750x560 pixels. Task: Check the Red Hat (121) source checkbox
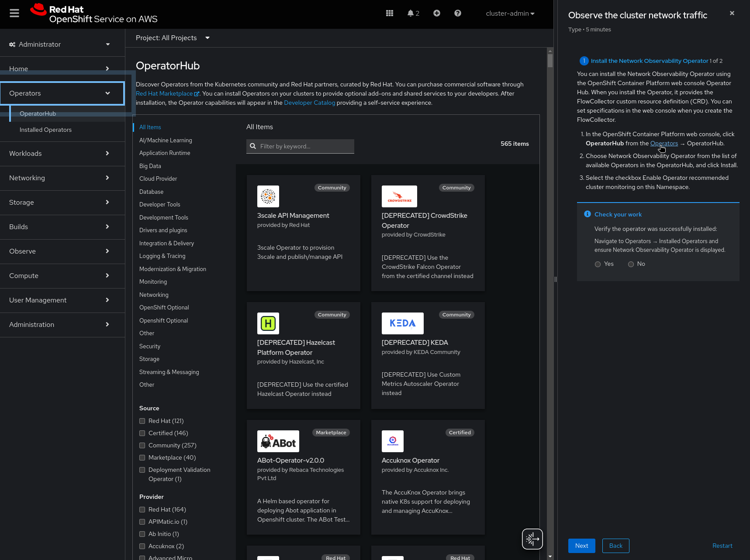point(142,421)
